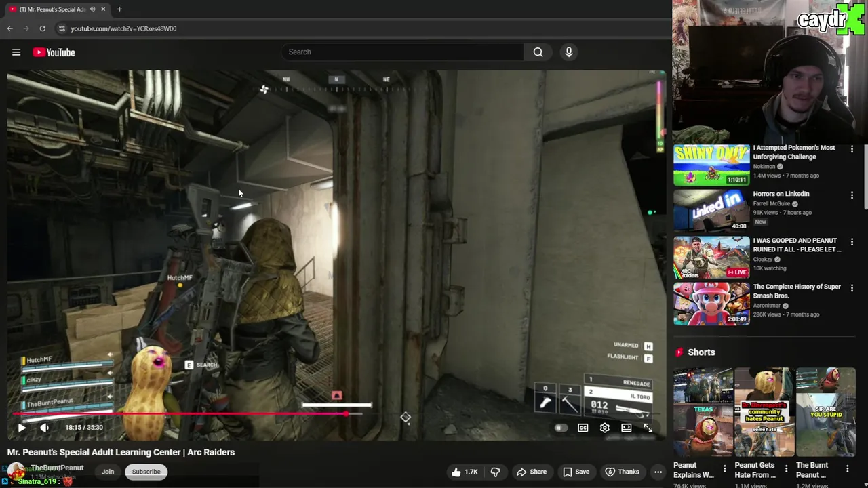Select the browser address bar URL
868x488 pixels.
123,28
